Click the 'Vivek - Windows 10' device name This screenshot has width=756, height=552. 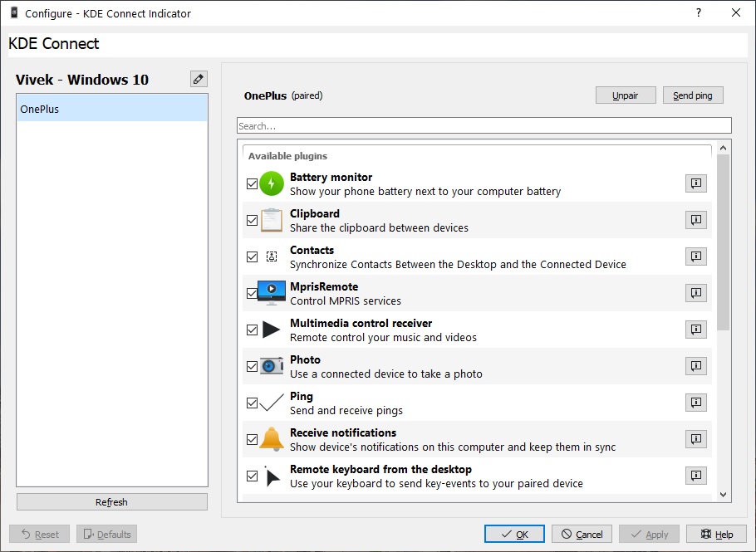click(82, 80)
